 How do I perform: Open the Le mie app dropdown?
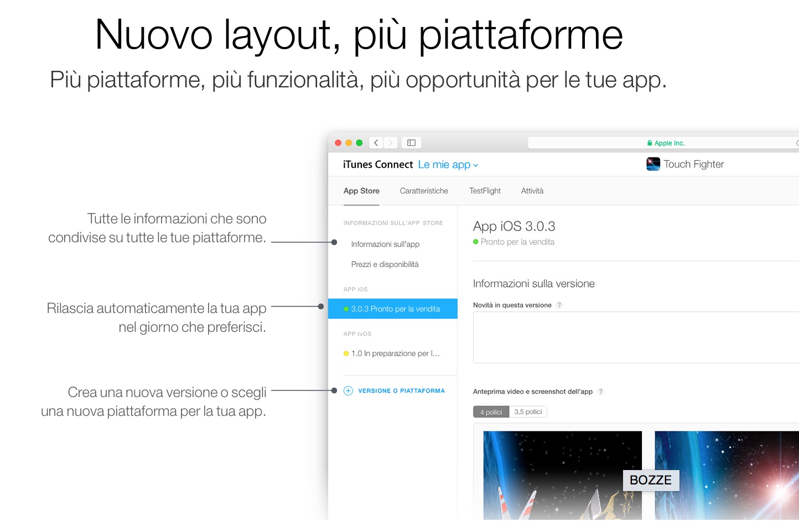(448, 165)
